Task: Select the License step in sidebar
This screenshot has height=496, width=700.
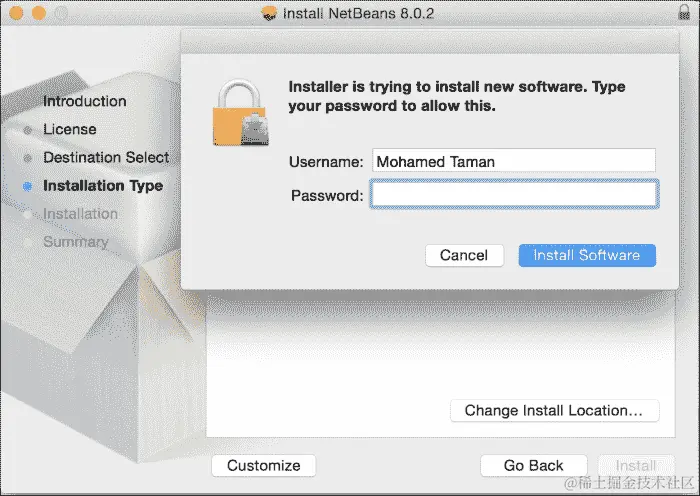Action: tap(70, 129)
